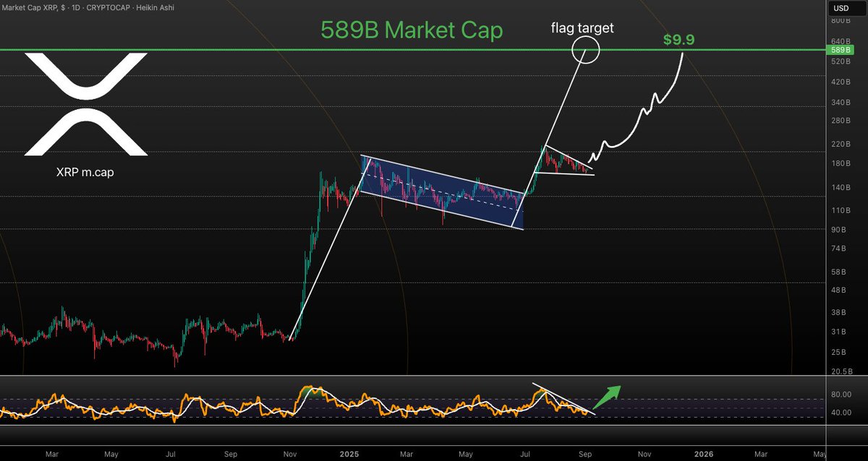The image size is (868, 461).
Task: Select the green 589 B price label on axis
Action: [x=841, y=50]
